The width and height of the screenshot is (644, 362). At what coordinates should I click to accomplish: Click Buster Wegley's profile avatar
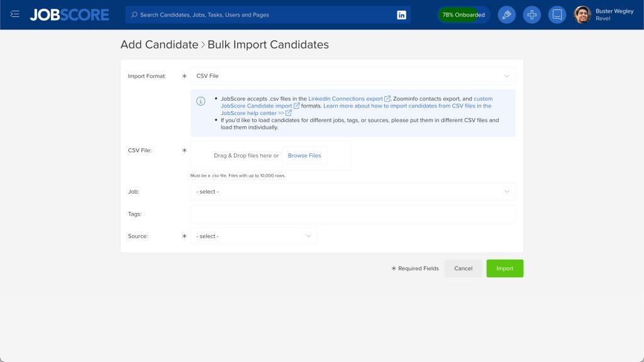coord(581,14)
